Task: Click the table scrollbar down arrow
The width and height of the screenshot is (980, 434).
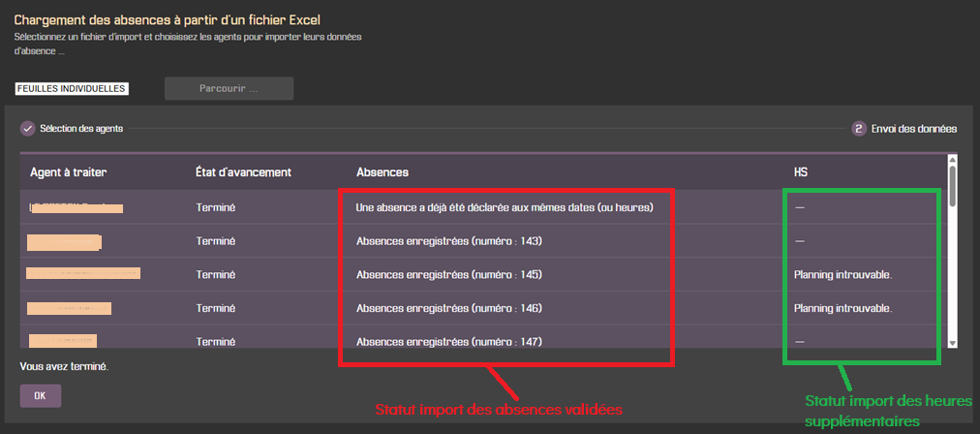Action: (x=953, y=343)
